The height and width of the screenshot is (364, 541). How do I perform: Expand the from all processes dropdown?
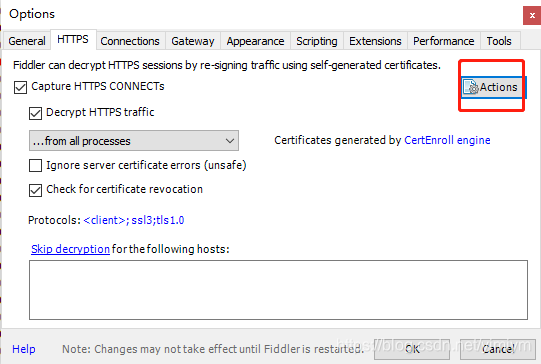[134, 141]
